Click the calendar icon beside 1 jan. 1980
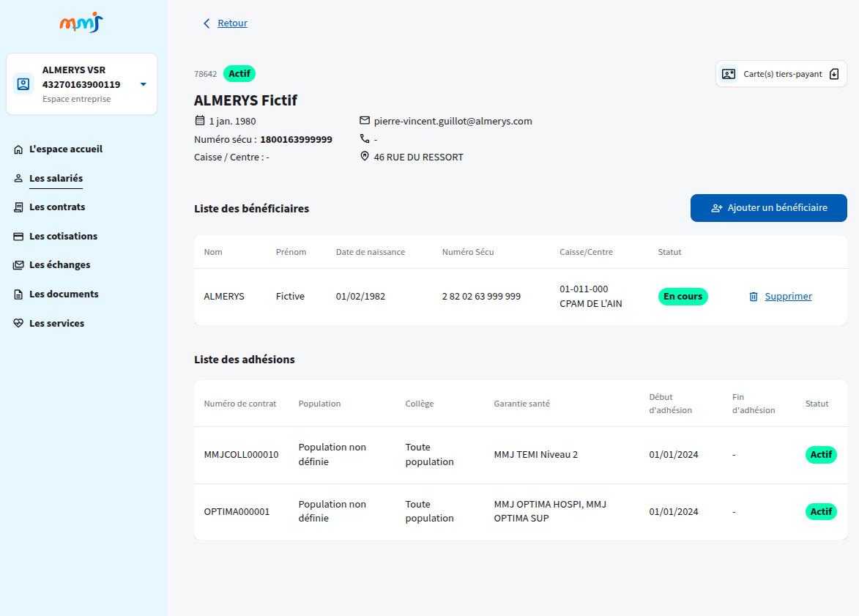This screenshot has width=859, height=616. pos(200,121)
